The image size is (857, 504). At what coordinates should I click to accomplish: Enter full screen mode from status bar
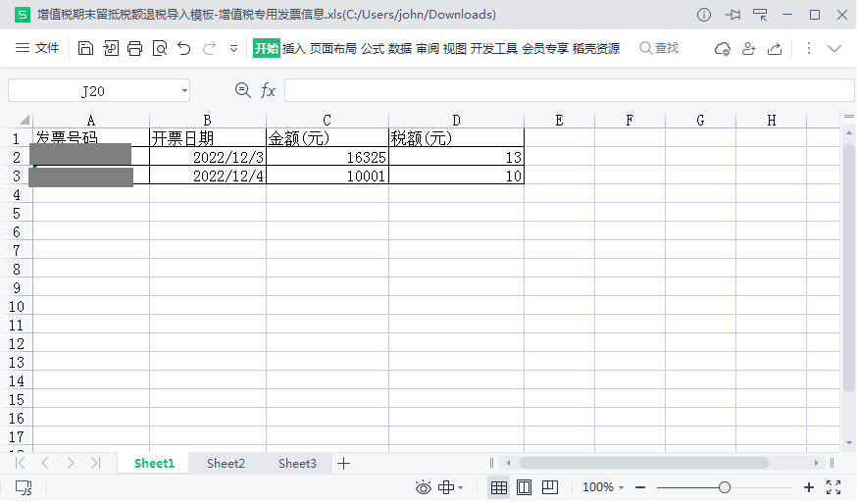[833, 487]
